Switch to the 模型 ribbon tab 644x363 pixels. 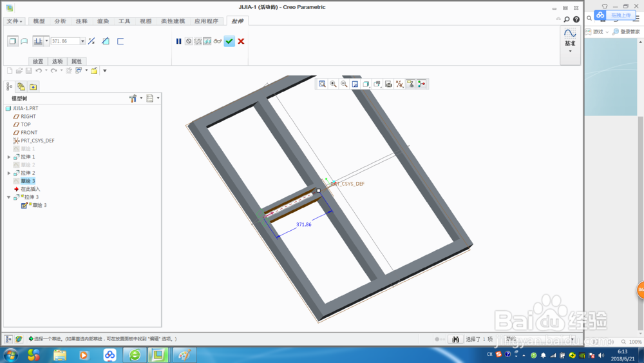[x=39, y=21]
